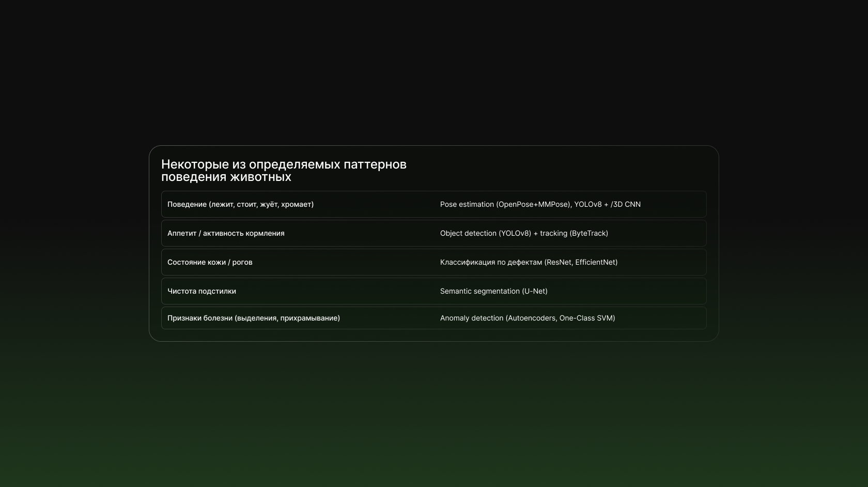
Task: Select the 'Поведение (лежит, стоит, жуёт, хромает)' label
Action: click(x=240, y=204)
